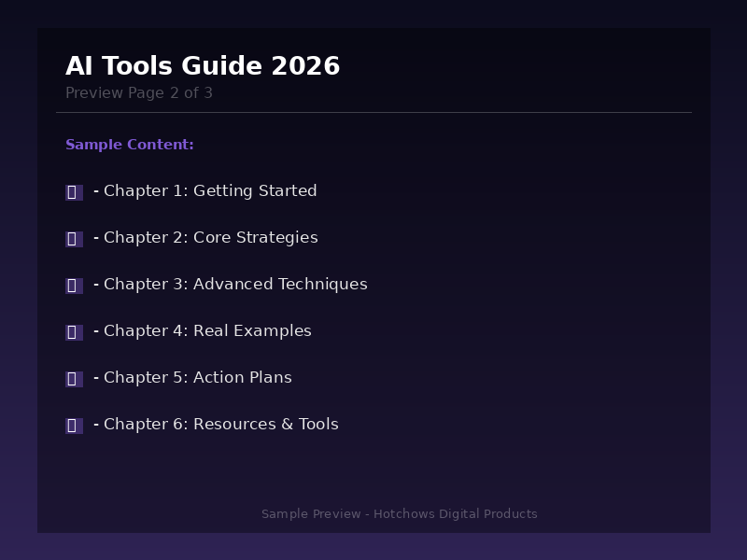Go to Chapter 3: Advanced Techniques
This screenshot has height=560, width=747.
pyautogui.click(x=235, y=285)
